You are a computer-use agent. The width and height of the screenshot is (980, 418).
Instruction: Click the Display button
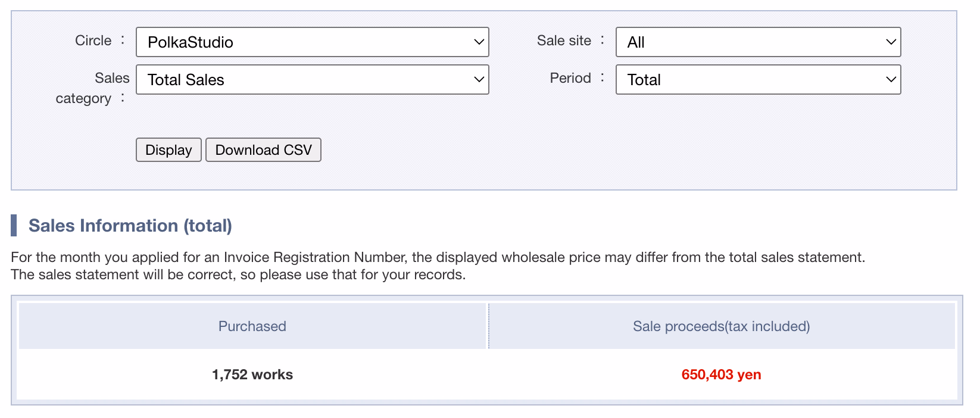(x=168, y=150)
